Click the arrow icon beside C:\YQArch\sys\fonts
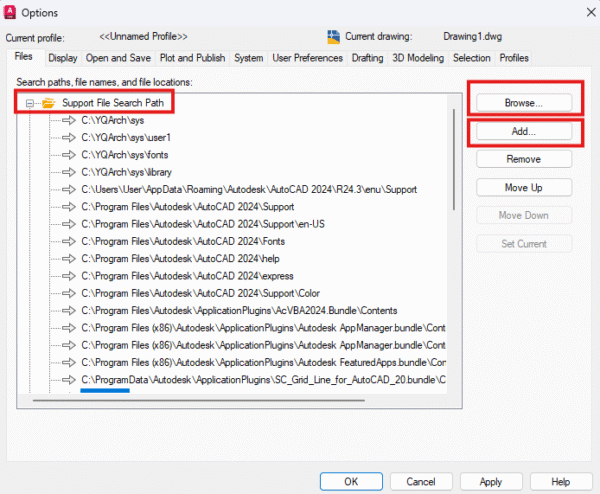This screenshot has height=494, width=600. click(x=69, y=154)
